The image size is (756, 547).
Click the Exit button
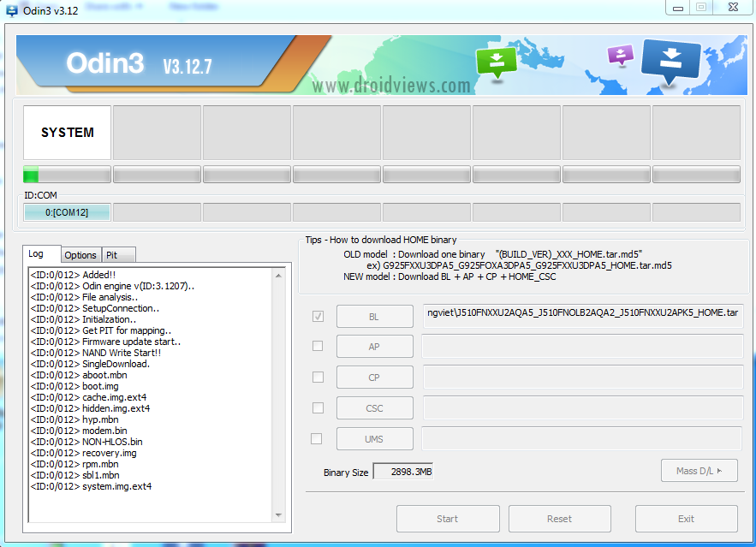click(x=687, y=519)
